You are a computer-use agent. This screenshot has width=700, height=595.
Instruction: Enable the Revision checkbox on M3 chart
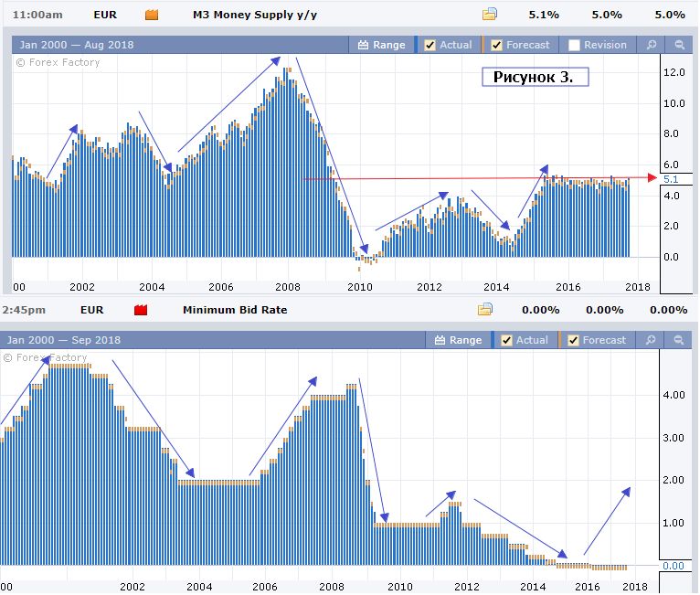574,45
